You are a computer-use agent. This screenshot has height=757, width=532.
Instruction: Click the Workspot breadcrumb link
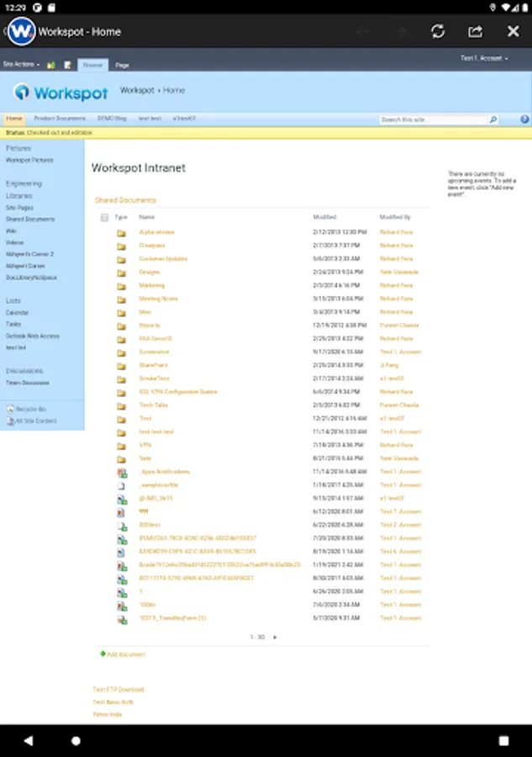tap(137, 90)
